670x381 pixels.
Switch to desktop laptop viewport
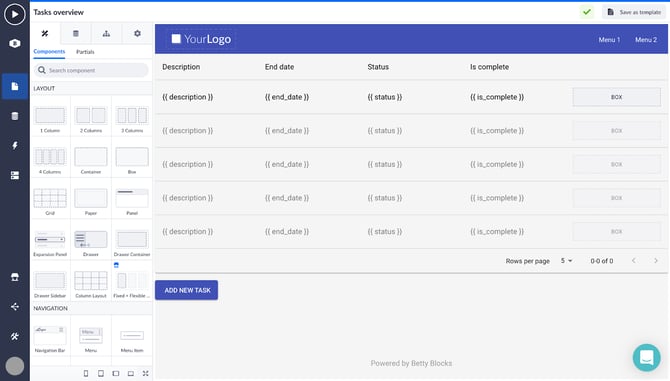pos(131,373)
